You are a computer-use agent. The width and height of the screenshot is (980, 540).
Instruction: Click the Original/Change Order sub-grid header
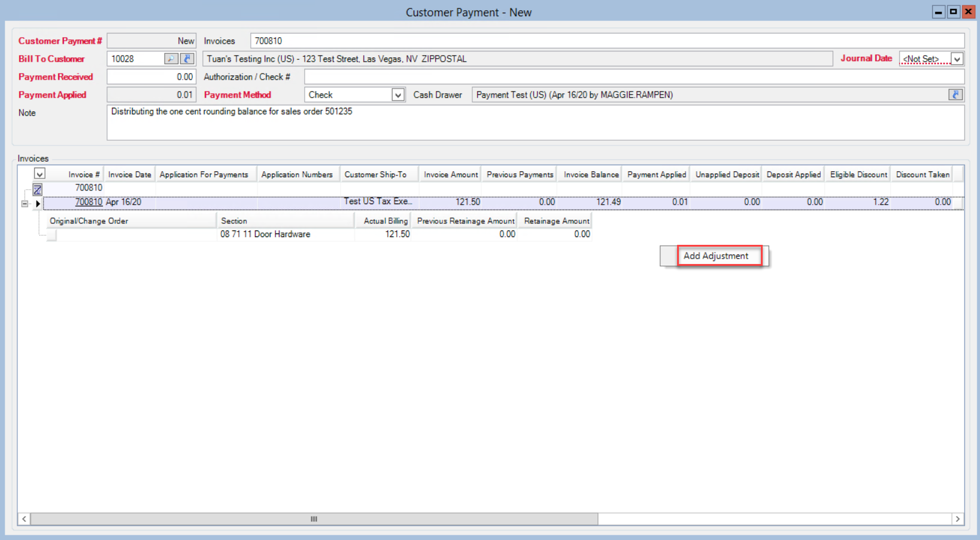point(132,221)
